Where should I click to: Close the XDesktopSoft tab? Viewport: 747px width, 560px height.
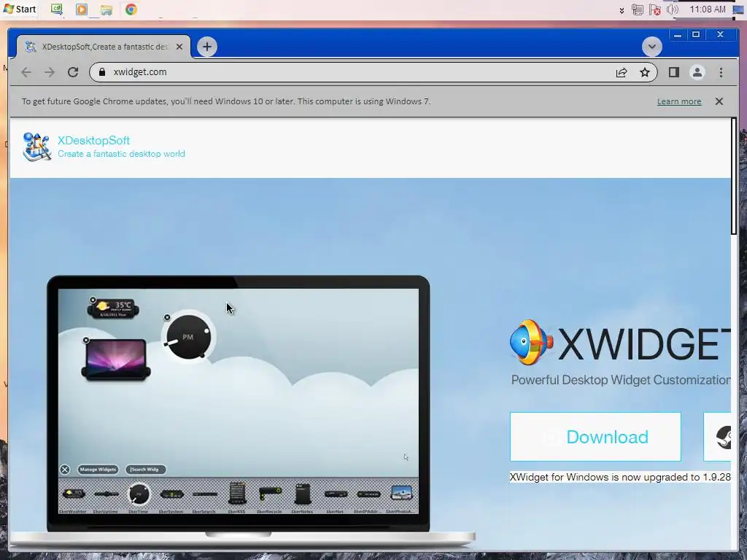point(179,47)
